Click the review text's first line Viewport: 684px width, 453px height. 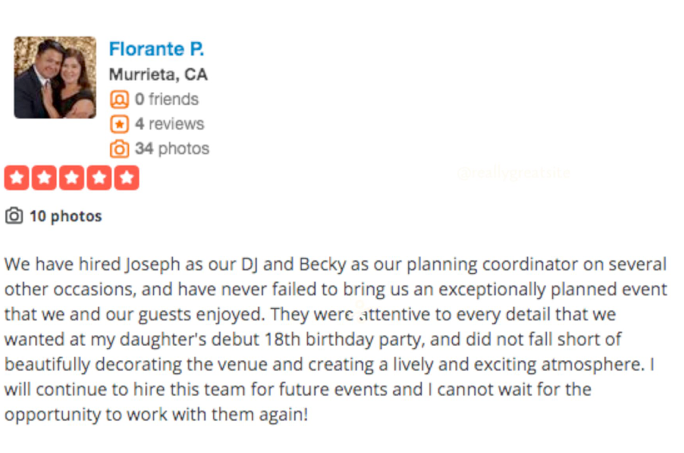(x=335, y=264)
